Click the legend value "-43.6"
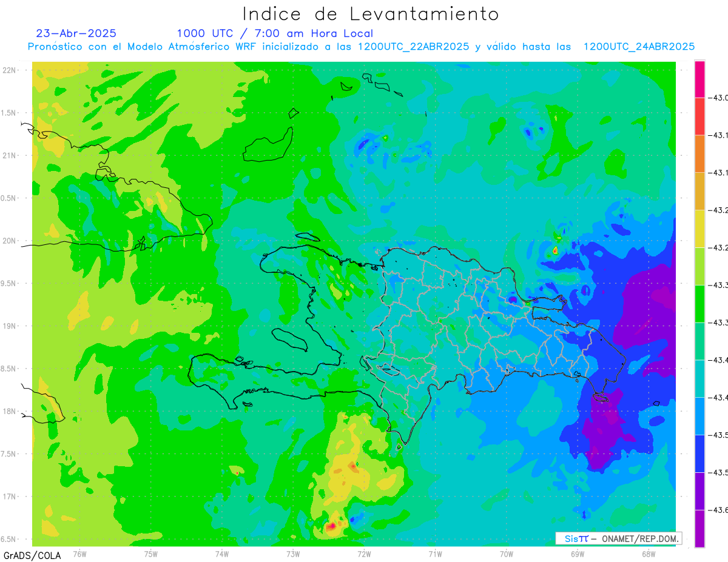Screen dimensions: 728x562 [x=718, y=510]
